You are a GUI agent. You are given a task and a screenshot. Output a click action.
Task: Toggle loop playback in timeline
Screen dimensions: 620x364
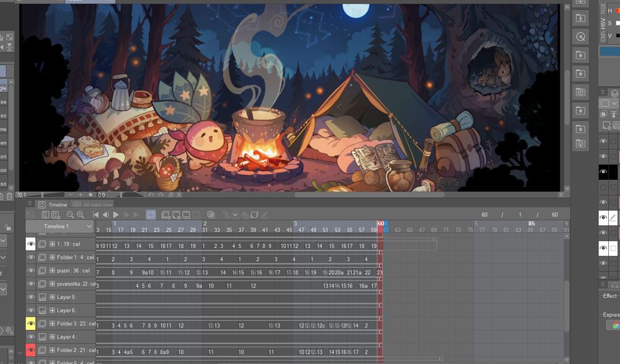point(151,215)
